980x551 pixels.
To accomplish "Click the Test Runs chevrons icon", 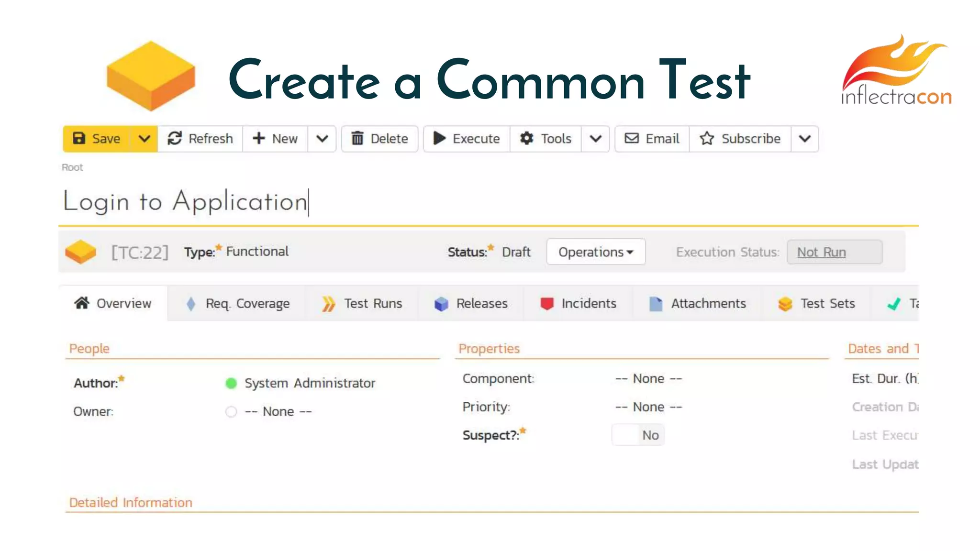I will coord(328,304).
